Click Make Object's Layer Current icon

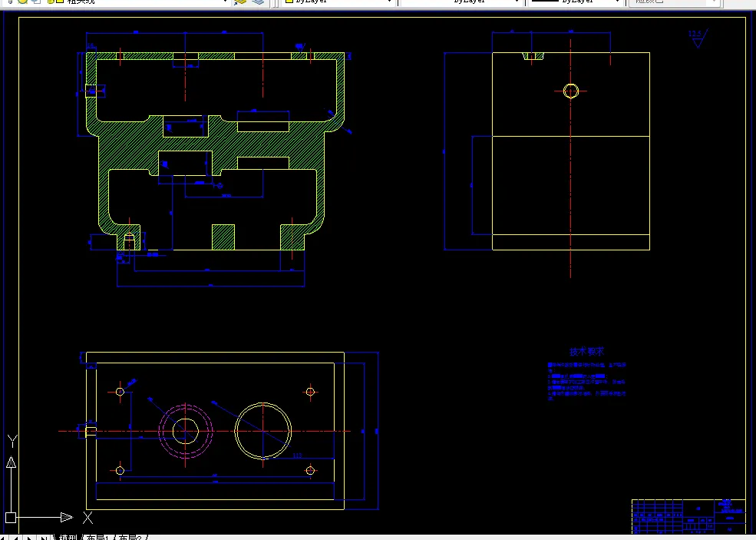pos(239,2)
